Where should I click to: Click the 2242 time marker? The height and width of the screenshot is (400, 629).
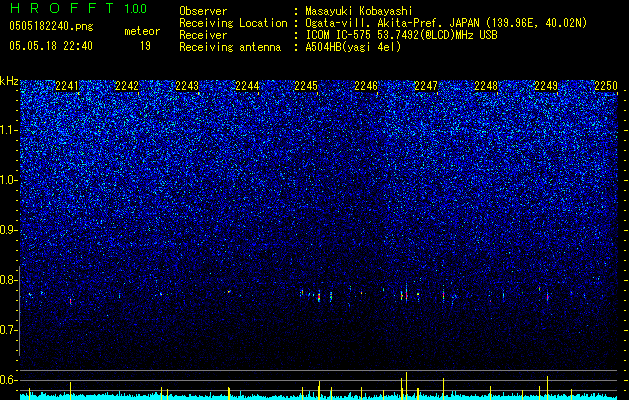coord(127,86)
